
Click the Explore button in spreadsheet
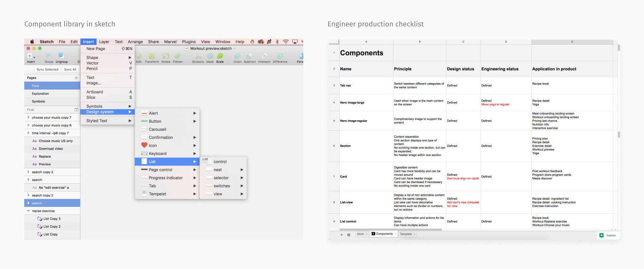pos(608,235)
